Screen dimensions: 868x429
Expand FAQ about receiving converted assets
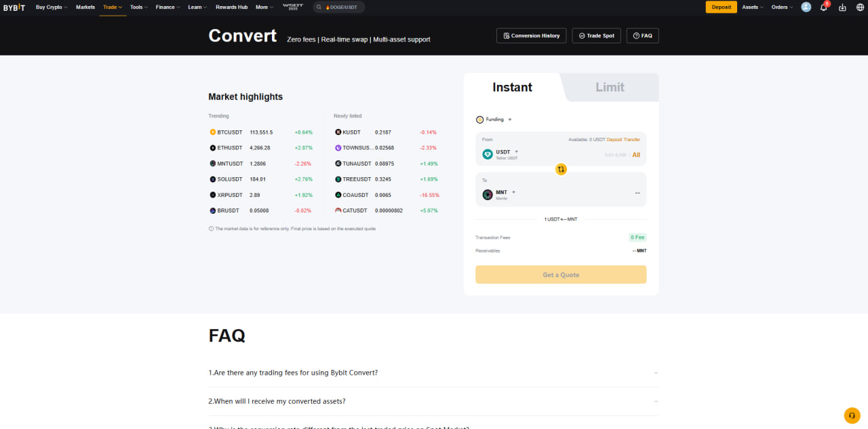click(433, 401)
